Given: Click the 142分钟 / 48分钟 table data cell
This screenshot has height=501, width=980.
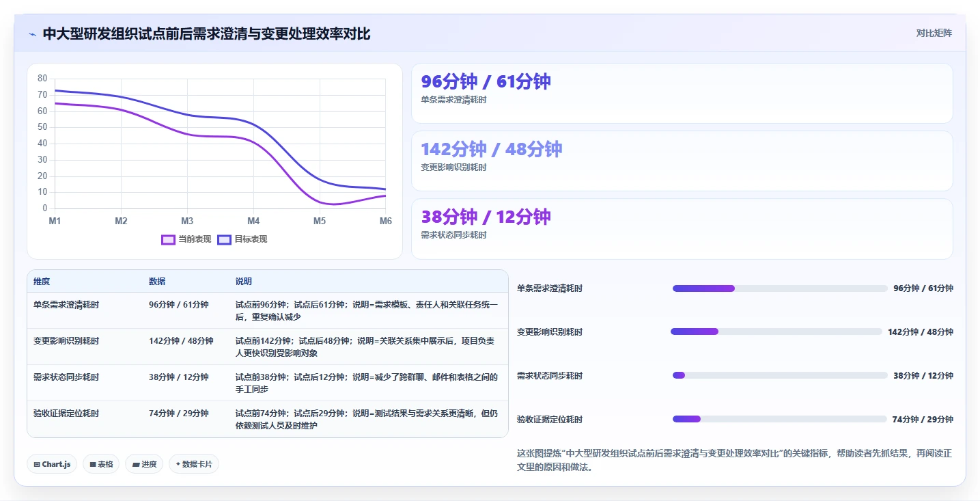Looking at the screenshot, I should tap(181, 341).
